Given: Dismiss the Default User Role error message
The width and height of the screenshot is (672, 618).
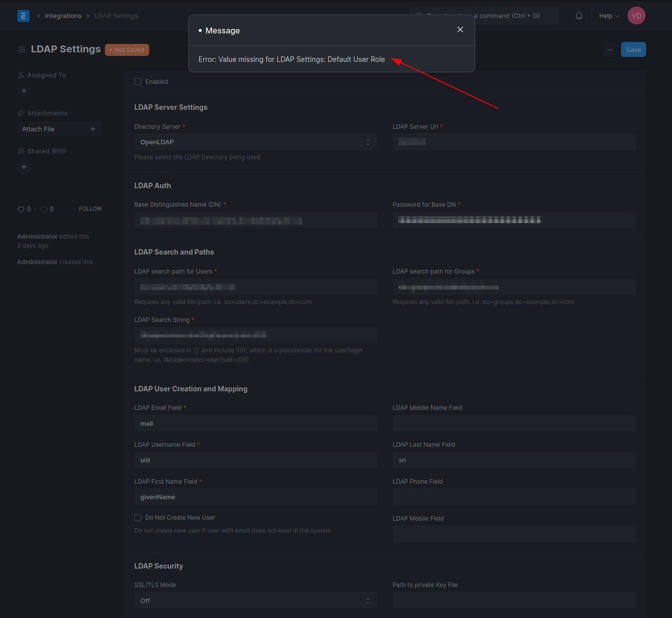Looking at the screenshot, I should point(460,29).
